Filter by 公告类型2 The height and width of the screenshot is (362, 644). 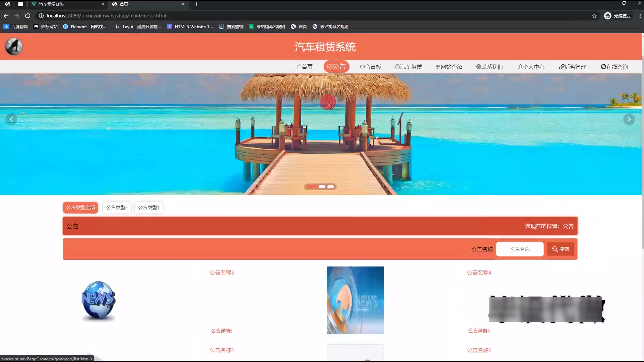click(x=117, y=207)
